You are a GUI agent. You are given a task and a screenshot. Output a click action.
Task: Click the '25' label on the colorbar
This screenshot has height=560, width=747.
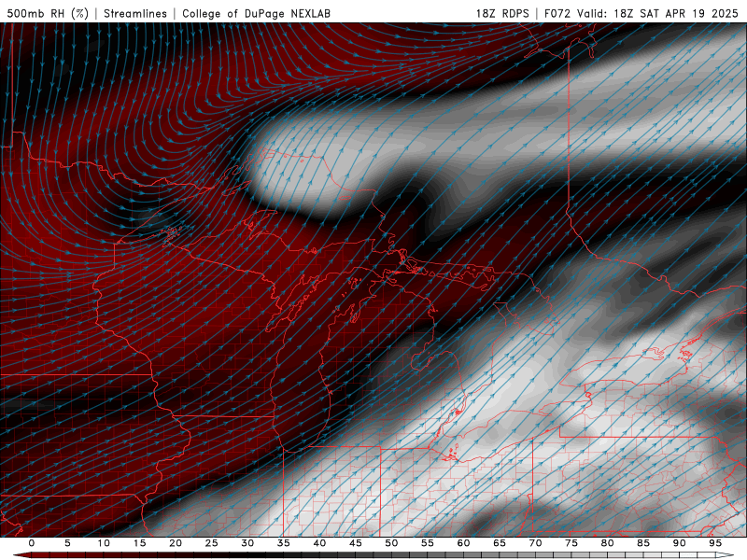point(212,543)
